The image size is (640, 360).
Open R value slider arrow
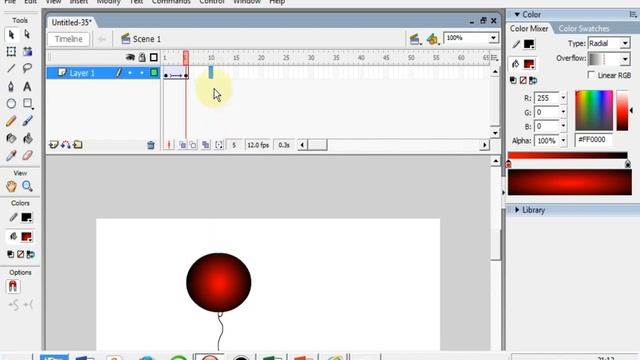(563, 98)
